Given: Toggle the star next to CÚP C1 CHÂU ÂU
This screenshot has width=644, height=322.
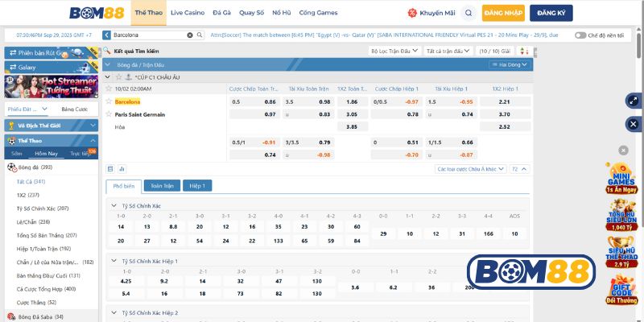Looking at the screenshot, I should (118, 76).
